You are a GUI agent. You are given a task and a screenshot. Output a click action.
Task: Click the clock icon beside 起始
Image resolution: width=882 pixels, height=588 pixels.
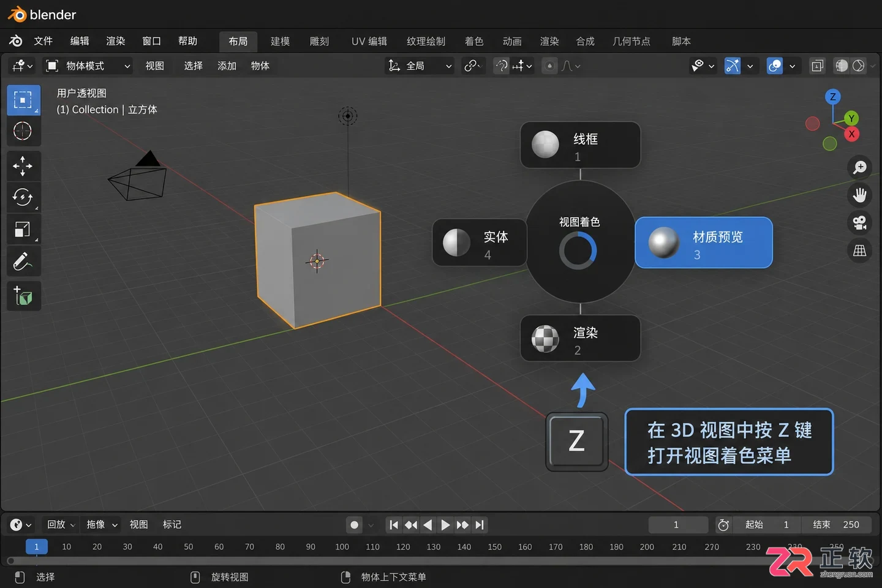click(x=723, y=525)
